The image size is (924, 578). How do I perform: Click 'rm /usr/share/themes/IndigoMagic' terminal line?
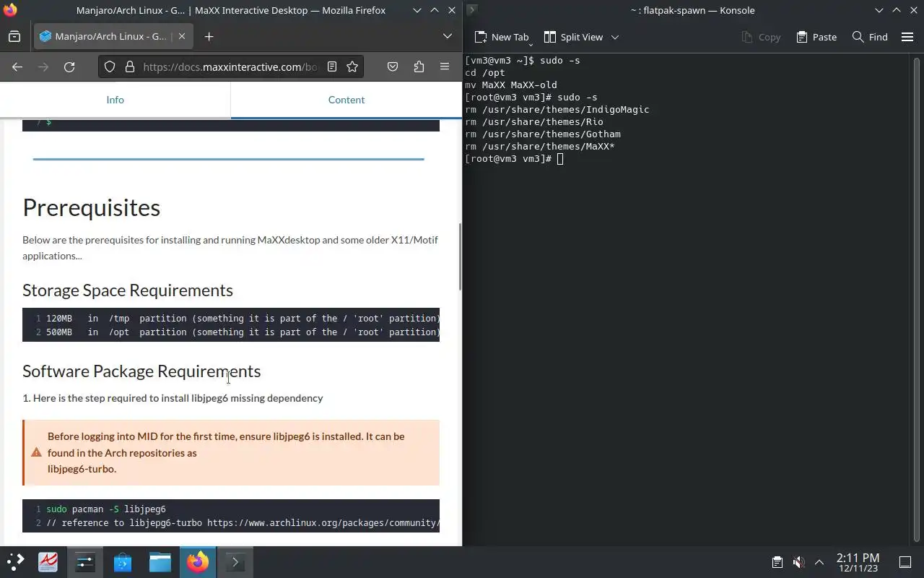(x=557, y=110)
